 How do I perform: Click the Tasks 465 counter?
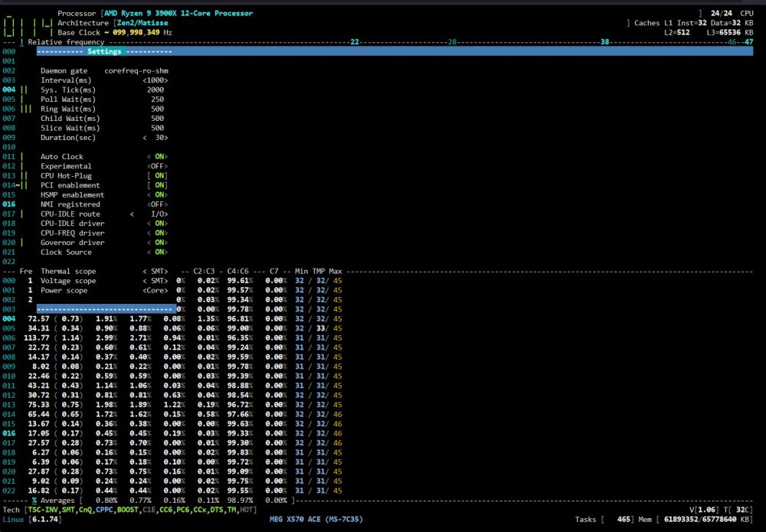[x=605, y=520]
